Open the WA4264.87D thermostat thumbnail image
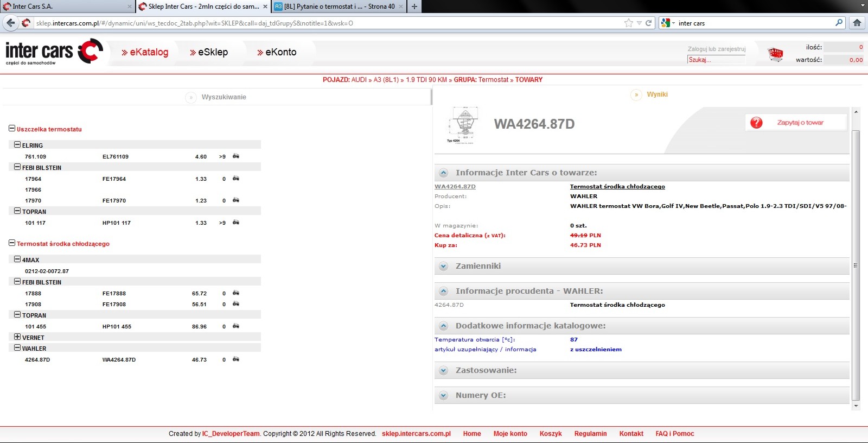 point(463,125)
